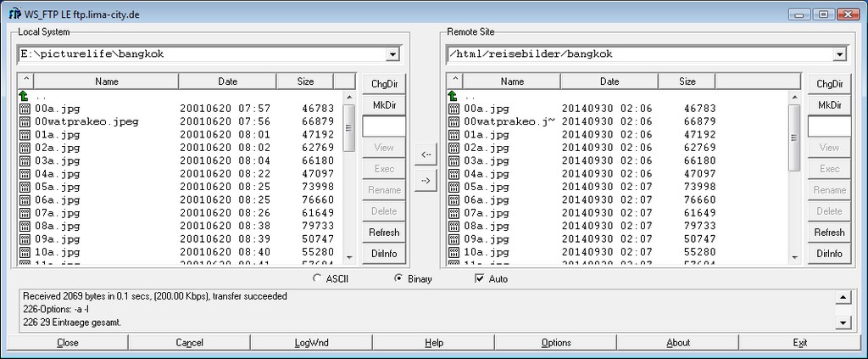The width and height of the screenshot is (868, 359).
Task: Click local file mask input field
Action: [384, 126]
